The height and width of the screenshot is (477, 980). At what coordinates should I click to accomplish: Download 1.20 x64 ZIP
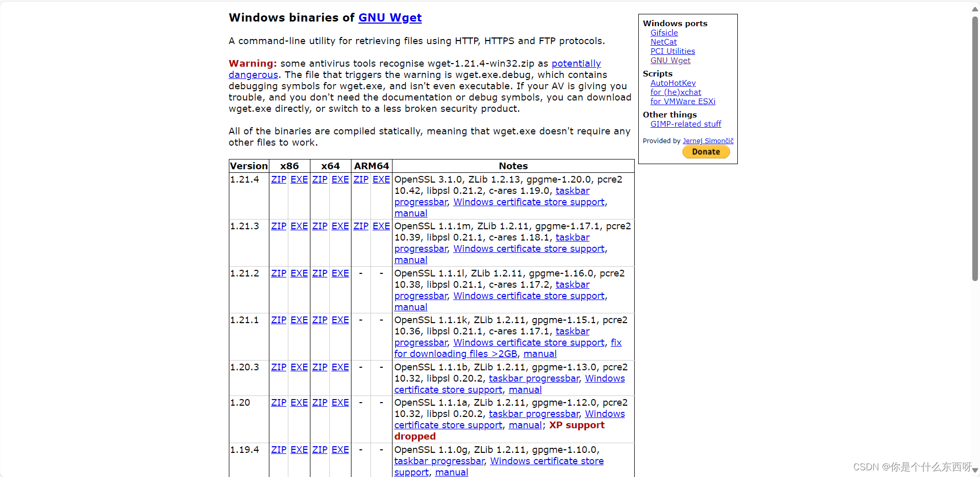coord(320,403)
